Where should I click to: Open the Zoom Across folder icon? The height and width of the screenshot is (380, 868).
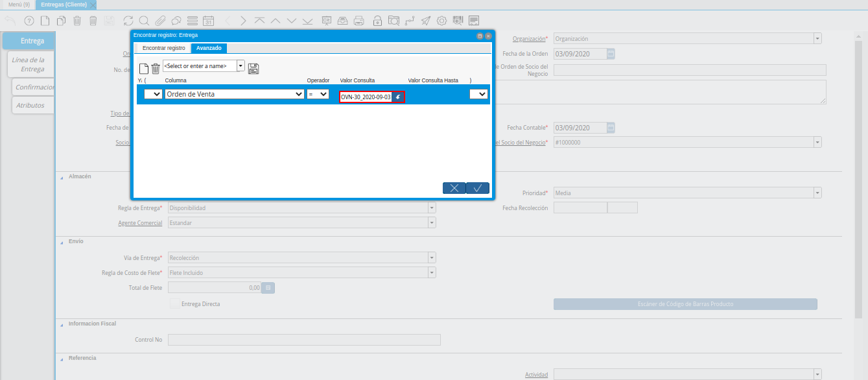click(x=393, y=21)
